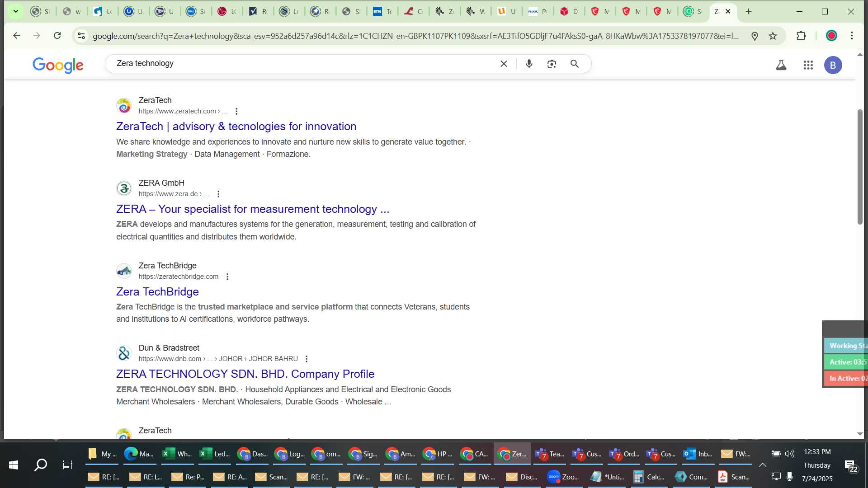Clear the search box with the X icon
The image size is (868, 488).
pyautogui.click(x=504, y=64)
